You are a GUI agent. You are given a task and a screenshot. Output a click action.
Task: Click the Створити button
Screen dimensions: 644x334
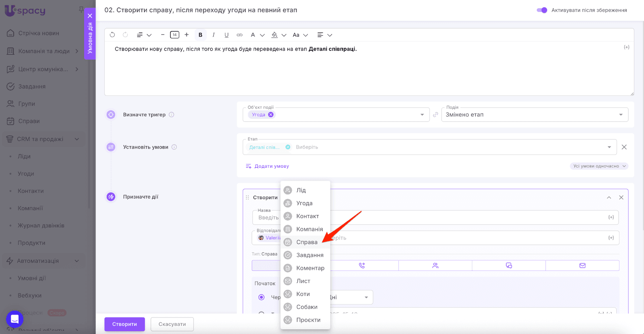124,324
